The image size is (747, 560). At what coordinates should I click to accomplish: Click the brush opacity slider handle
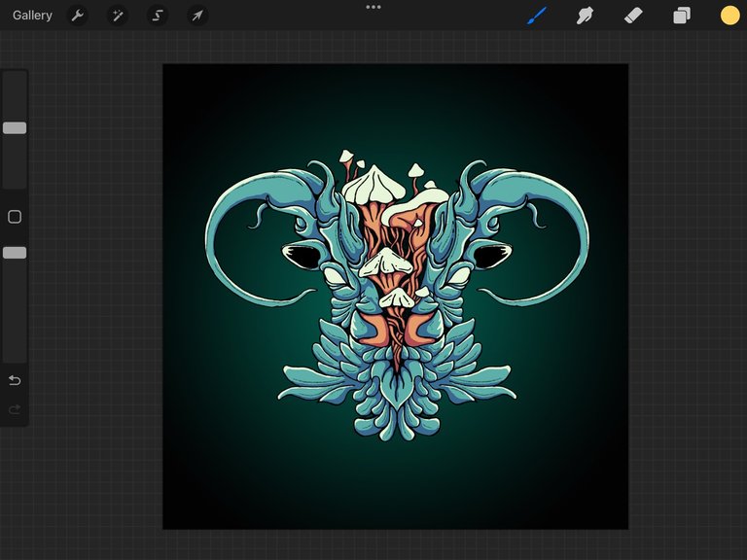pos(15,253)
